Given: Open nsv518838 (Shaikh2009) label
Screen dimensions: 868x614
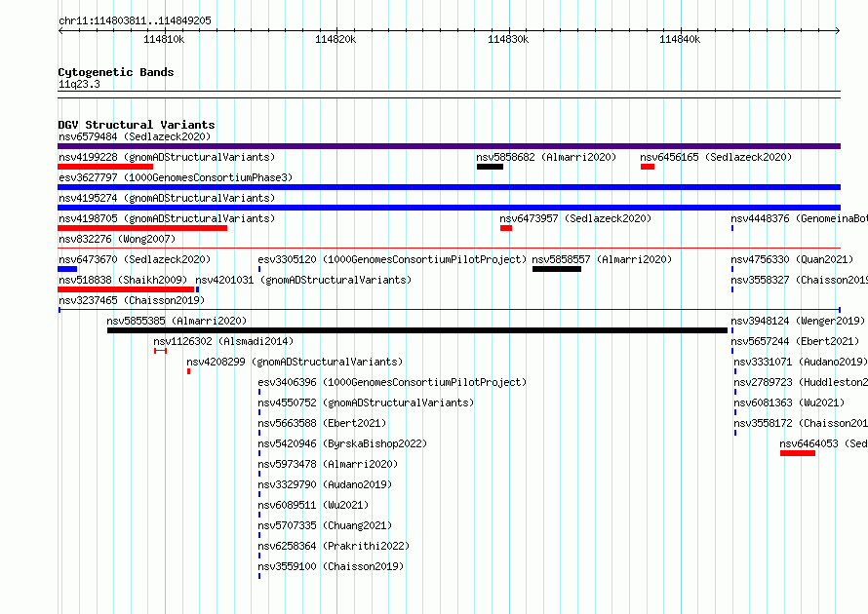Looking at the screenshot, I should tap(123, 280).
